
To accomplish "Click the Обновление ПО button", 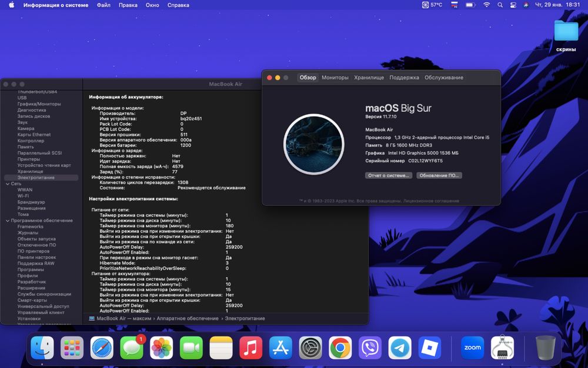I will tap(439, 175).
